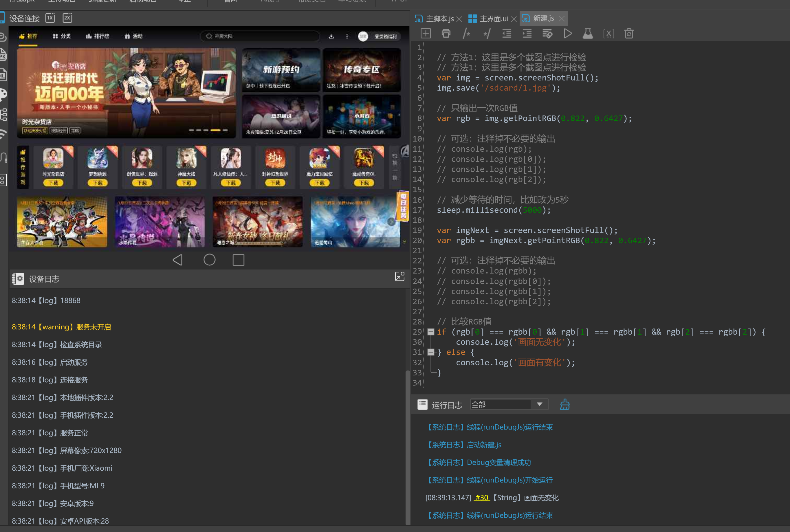Screen dimensions: 790x532
Task: Open the 热游精选 thumbnail card
Action: click(x=281, y=116)
